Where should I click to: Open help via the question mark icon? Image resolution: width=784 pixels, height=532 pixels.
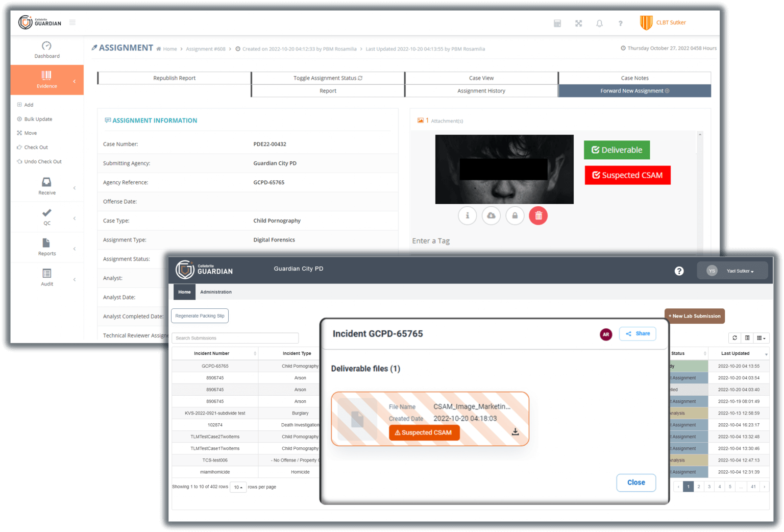point(620,23)
